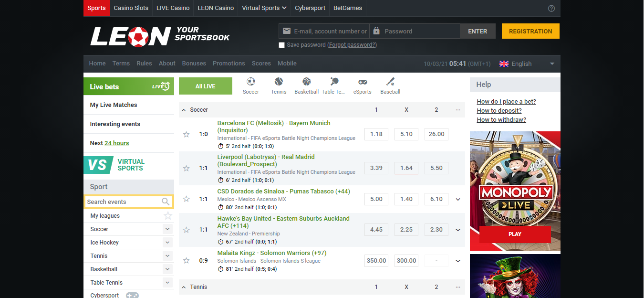This screenshot has height=298, width=644.
Task: Open the How to deposit link
Action: tap(499, 110)
